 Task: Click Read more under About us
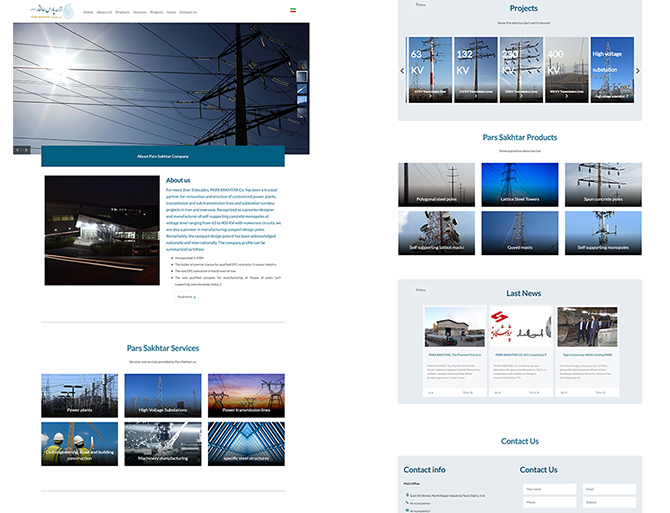coord(186,296)
